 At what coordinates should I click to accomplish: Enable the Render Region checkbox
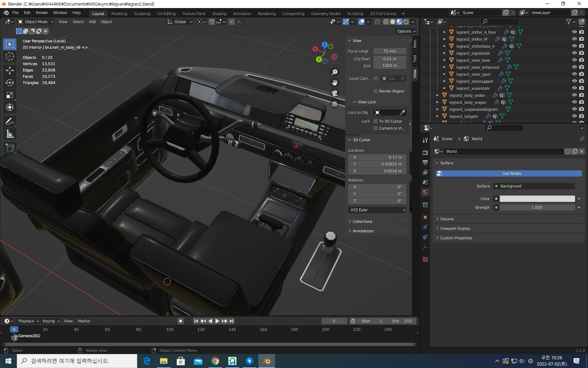pos(376,91)
